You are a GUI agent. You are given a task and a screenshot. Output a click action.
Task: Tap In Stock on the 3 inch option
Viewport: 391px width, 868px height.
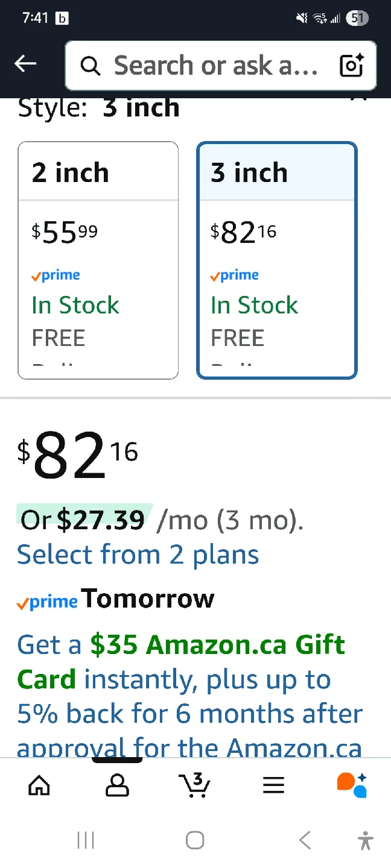pyautogui.click(x=254, y=305)
